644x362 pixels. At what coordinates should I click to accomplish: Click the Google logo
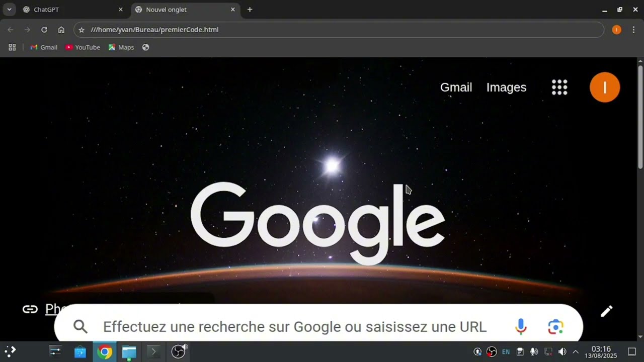tap(317, 223)
